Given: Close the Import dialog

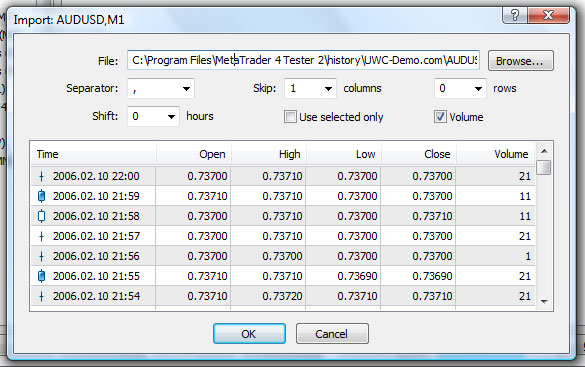Looking at the screenshot, I should (x=548, y=15).
